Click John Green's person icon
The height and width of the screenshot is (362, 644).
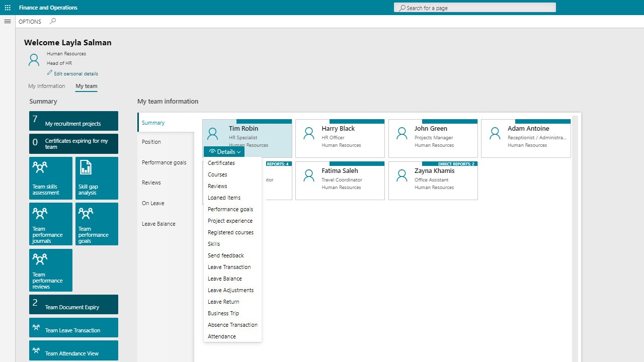tap(401, 134)
